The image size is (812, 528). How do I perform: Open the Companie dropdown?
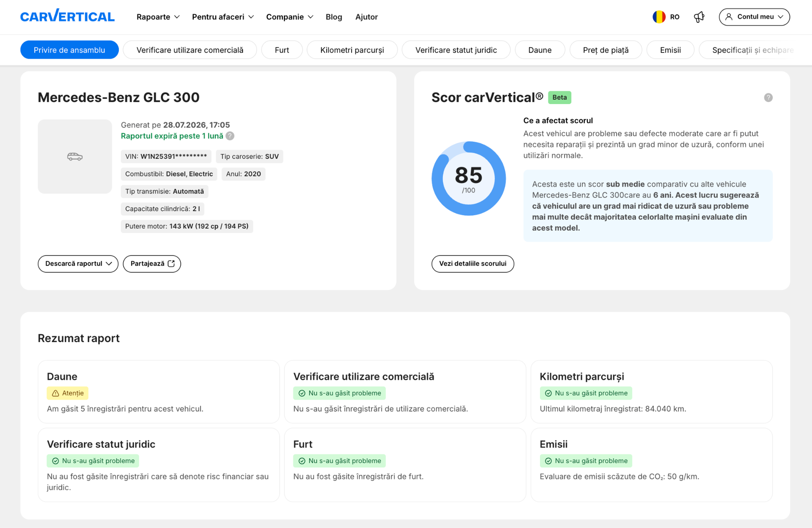point(290,17)
